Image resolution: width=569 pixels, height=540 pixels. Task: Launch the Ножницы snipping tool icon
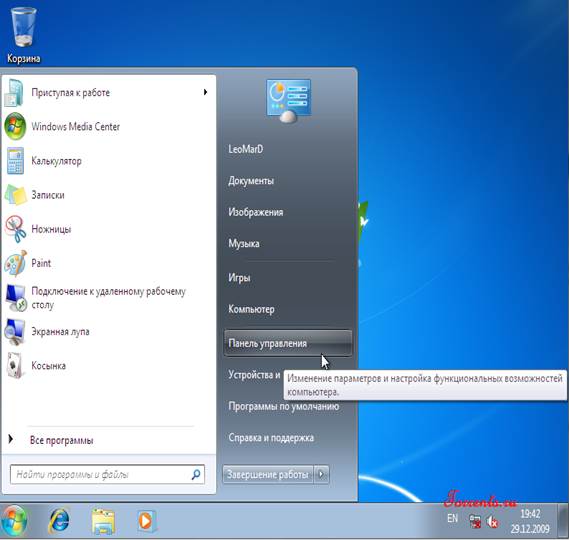coord(15,229)
